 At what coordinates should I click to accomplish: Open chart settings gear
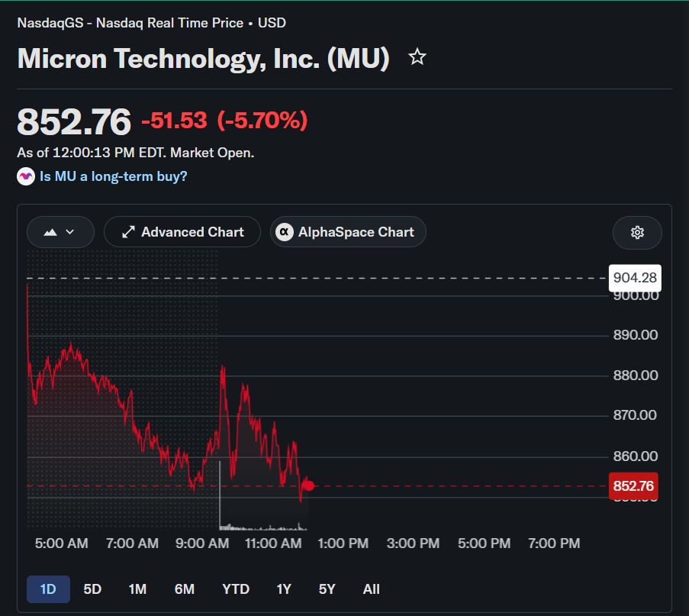(637, 232)
